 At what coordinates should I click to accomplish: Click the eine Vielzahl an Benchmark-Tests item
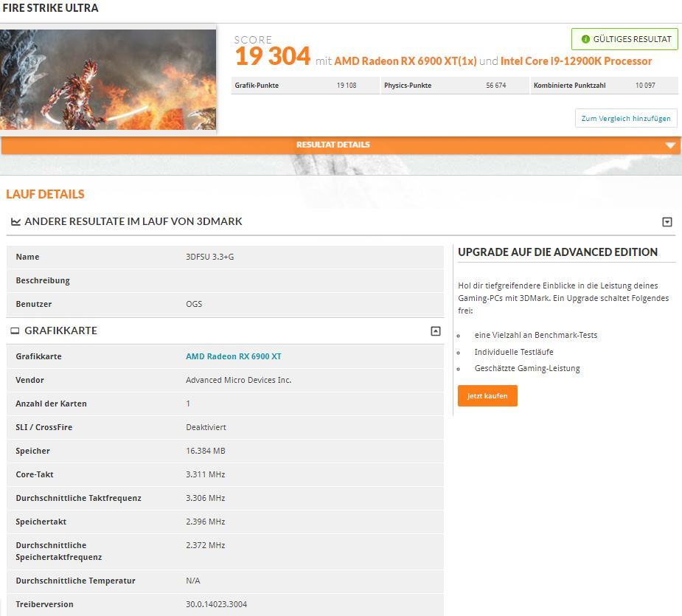(x=536, y=335)
